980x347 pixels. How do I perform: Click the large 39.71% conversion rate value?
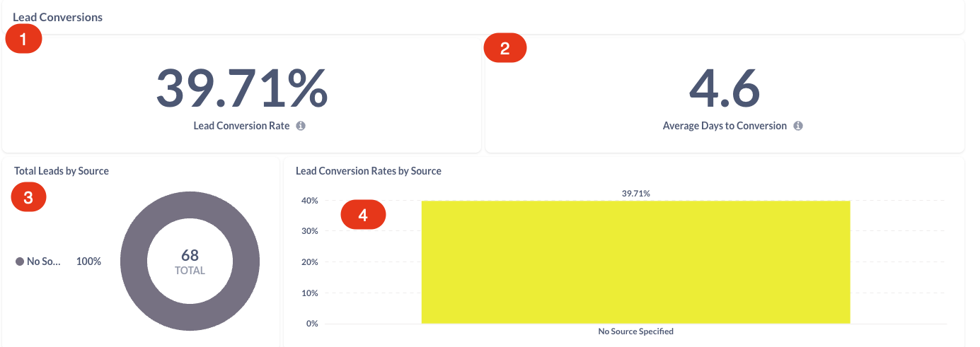click(241, 88)
